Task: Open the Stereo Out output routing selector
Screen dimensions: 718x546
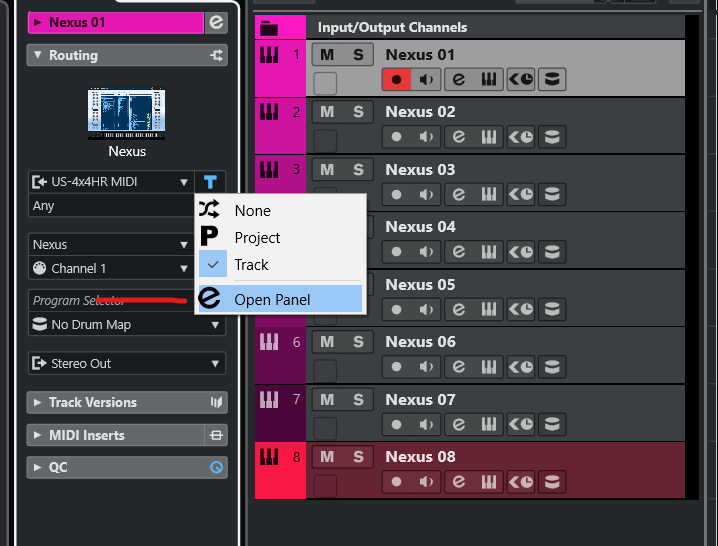Action: coord(127,363)
